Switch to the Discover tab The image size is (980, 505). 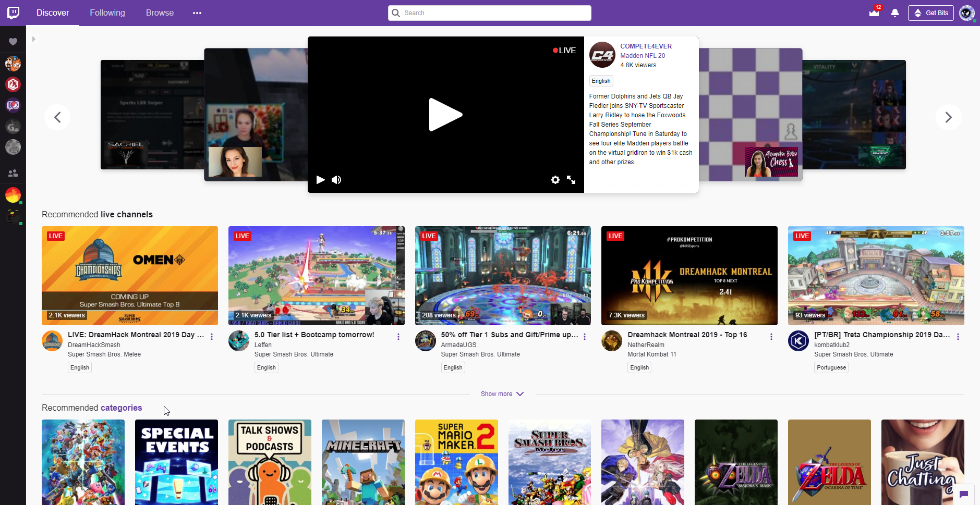point(53,13)
